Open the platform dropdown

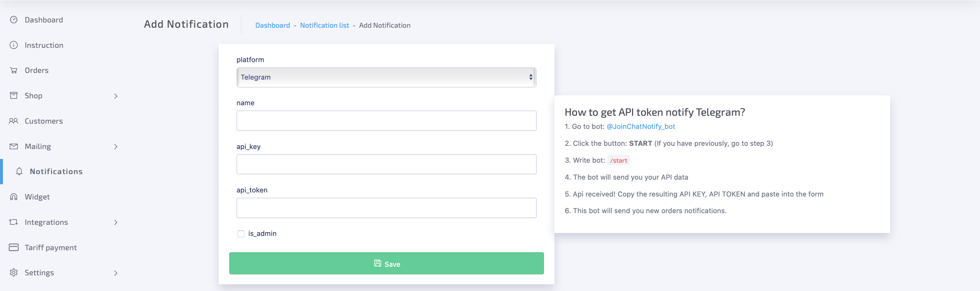(386, 77)
